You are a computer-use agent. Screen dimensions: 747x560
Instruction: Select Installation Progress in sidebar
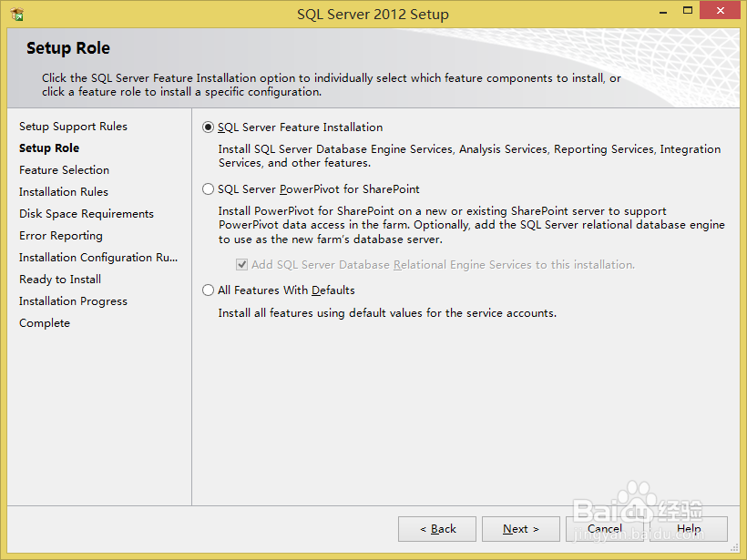click(73, 300)
